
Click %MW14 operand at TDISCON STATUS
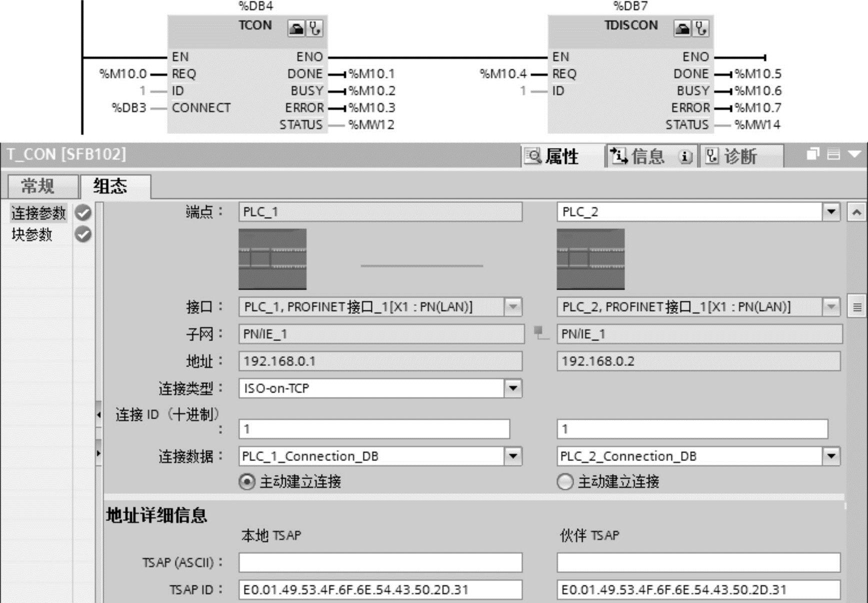[x=757, y=125]
